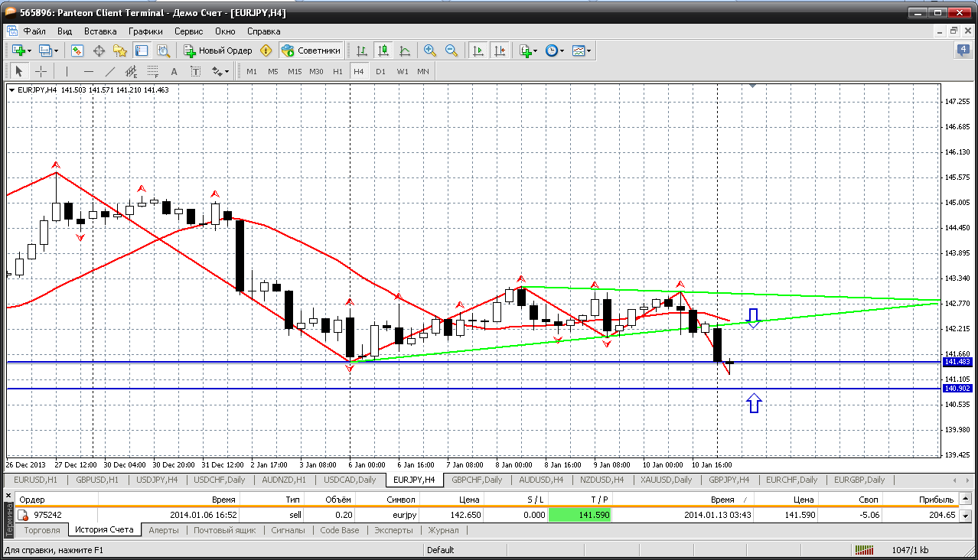Click connection status bars 1047/1 kb
Viewport: 978px width, 560px height.
tap(893, 550)
